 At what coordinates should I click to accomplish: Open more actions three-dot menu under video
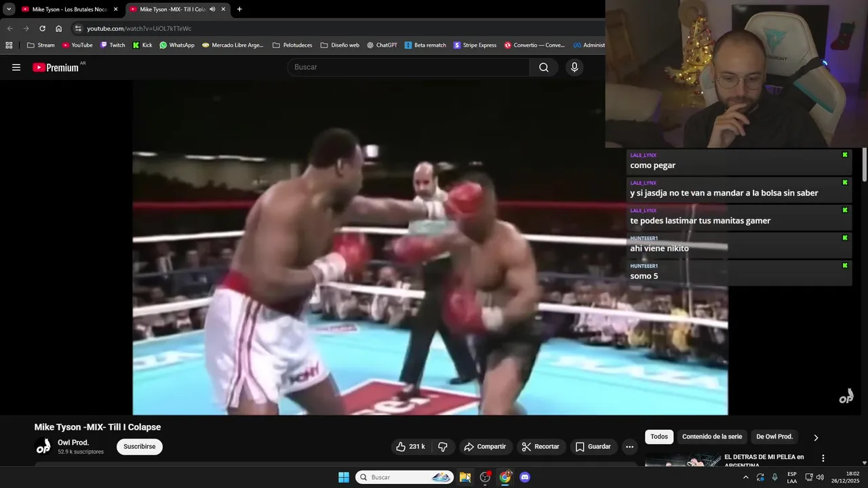click(629, 447)
